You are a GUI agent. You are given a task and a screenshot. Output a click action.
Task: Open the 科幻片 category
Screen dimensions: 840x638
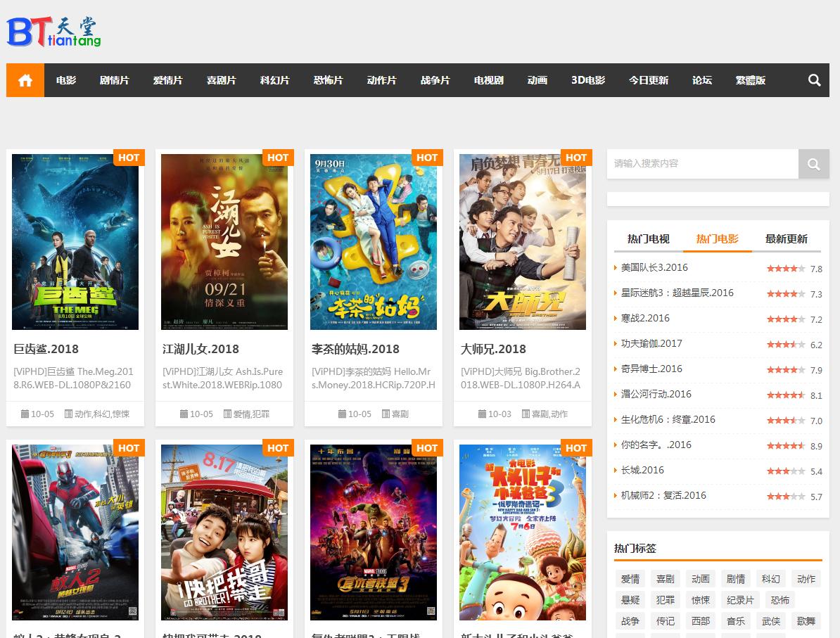(275, 80)
